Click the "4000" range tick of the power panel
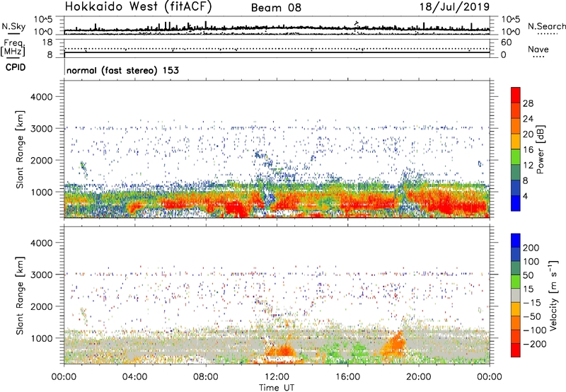The image size is (566, 392). click(41, 97)
